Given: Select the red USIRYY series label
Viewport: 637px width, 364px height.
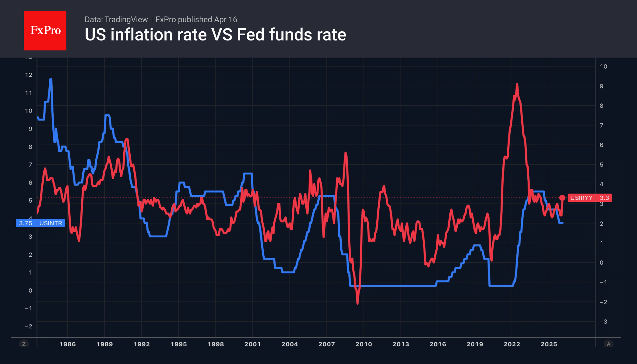Looking at the screenshot, I should click(581, 198).
